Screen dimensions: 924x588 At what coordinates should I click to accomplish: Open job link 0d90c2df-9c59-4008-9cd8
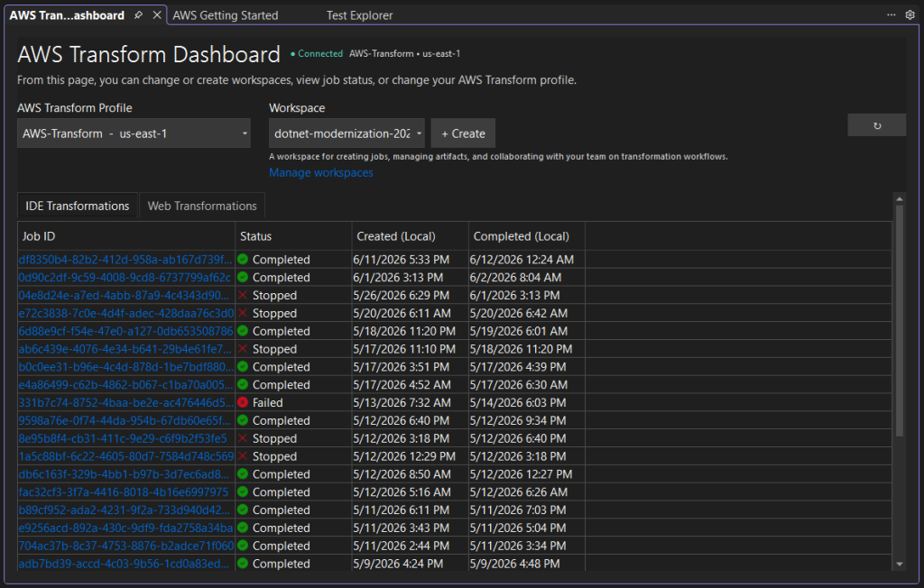click(x=125, y=277)
